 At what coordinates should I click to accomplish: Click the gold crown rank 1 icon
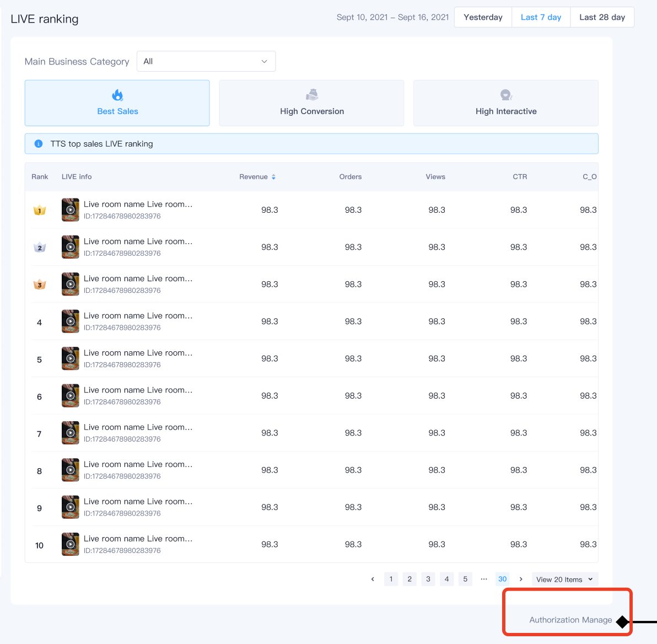pos(40,210)
